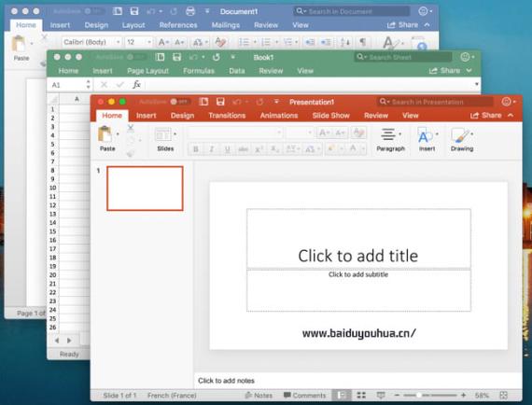
Task: Toggle Underline formatting in PowerPoint
Action: tap(228, 149)
